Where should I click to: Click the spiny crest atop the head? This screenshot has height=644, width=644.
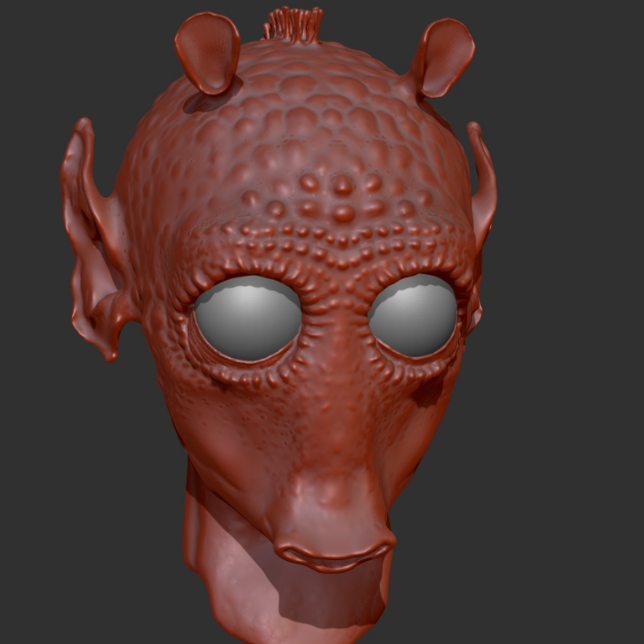[292, 25]
